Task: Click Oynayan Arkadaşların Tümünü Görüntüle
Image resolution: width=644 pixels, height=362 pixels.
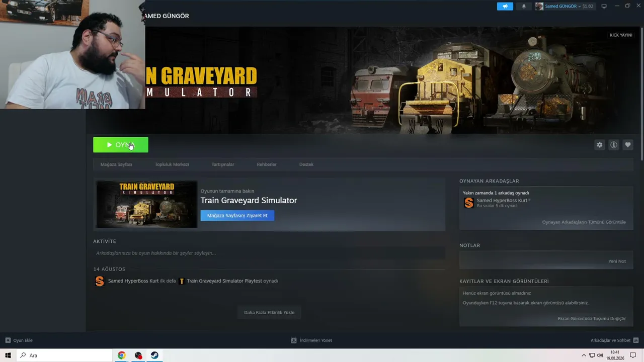Action: (584, 222)
